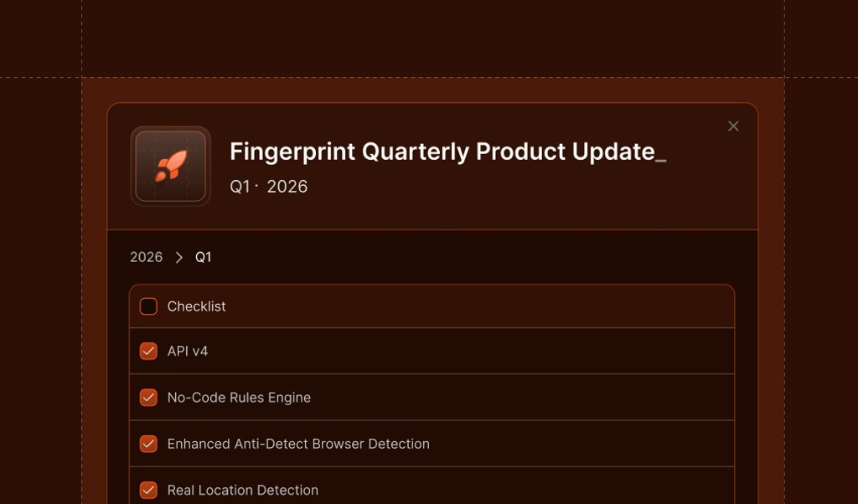Viewport: 858px width, 504px height.
Task: Navigate to 2026 via the breadcrumb link
Action: 144,257
